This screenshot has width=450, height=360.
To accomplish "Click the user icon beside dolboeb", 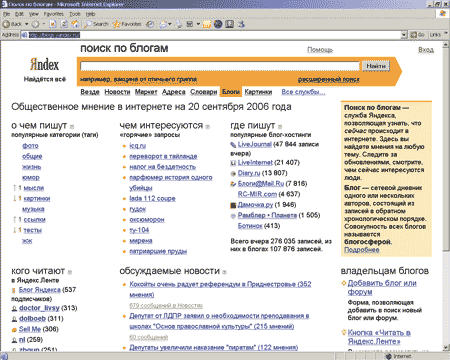I will point(14,319).
